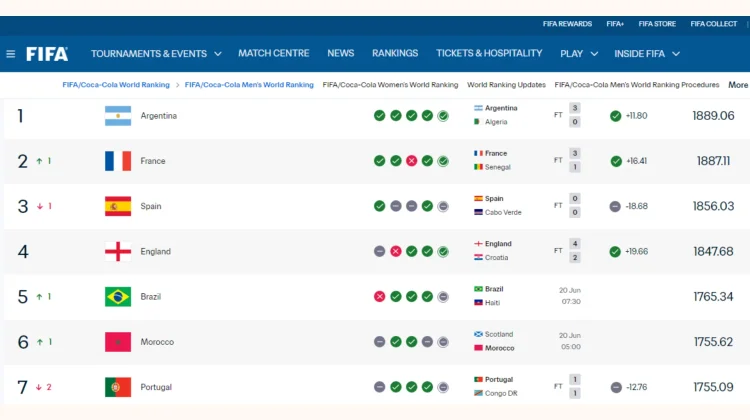The width and height of the screenshot is (750, 420).
Task: Click France's red loss icon
Action: [411, 161]
